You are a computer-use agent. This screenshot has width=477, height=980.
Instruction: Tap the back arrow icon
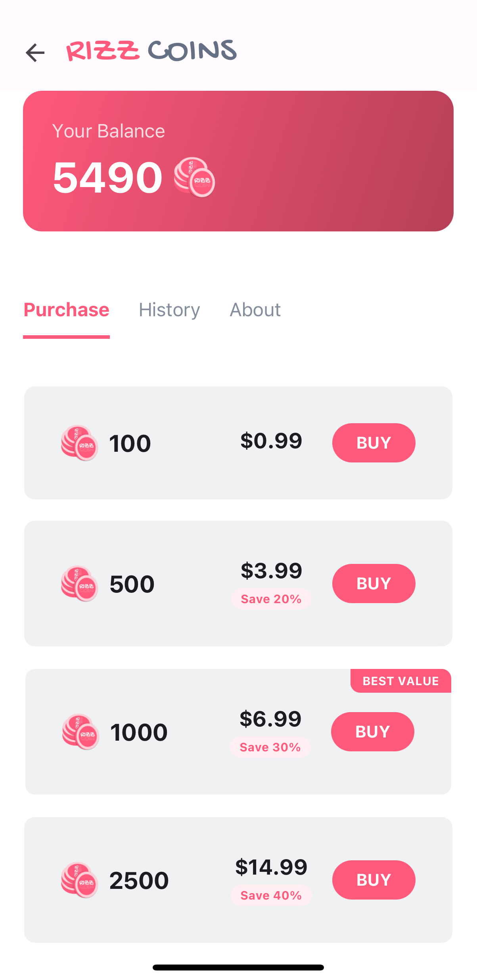click(x=35, y=53)
